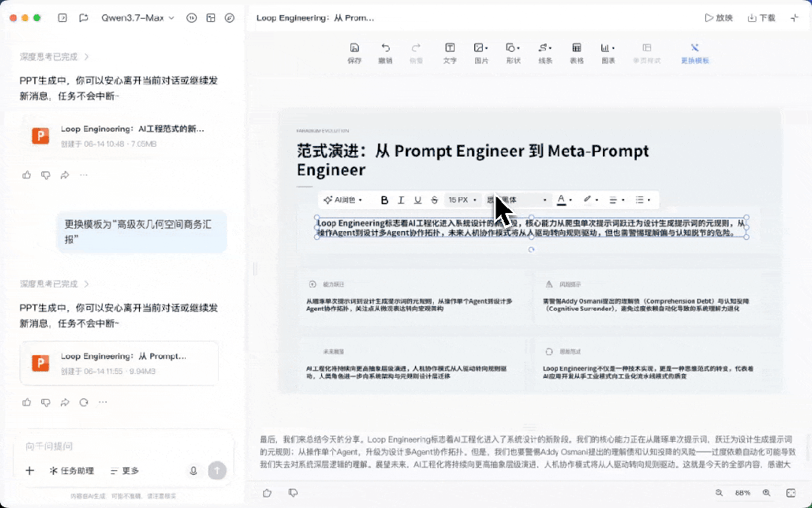Click the 能力跃迁 card heading
812x508 pixels.
[x=334, y=284]
